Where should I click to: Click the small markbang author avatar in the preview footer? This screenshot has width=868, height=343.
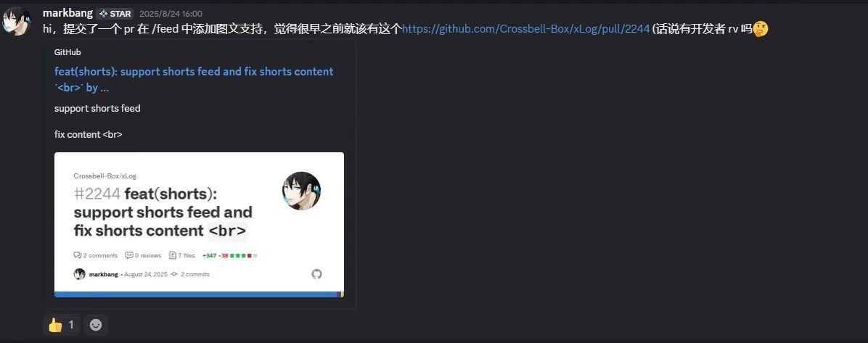tap(80, 274)
